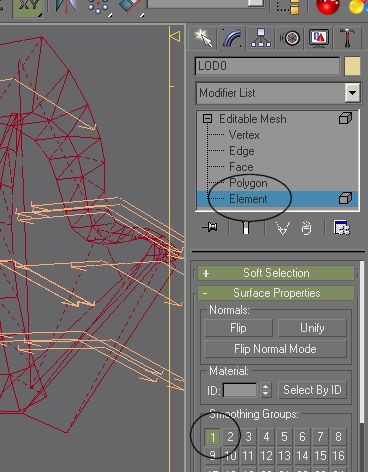The height and width of the screenshot is (472, 368).
Task: Toggle Show End Result icon
Action: (246, 228)
